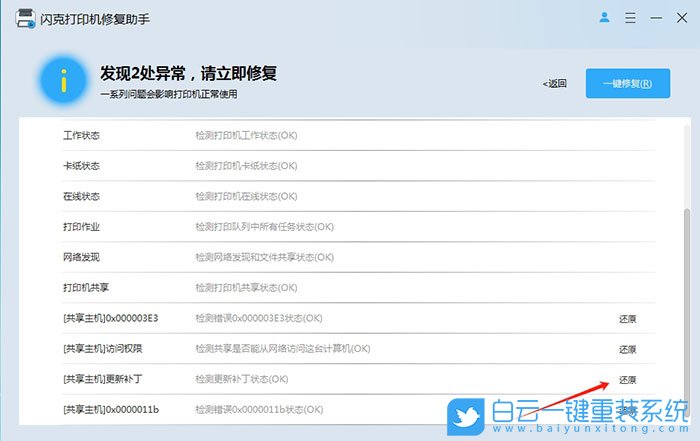Click 还原 next to 访问权限
The height and width of the screenshot is (441, 700).
tap(627, 349)
